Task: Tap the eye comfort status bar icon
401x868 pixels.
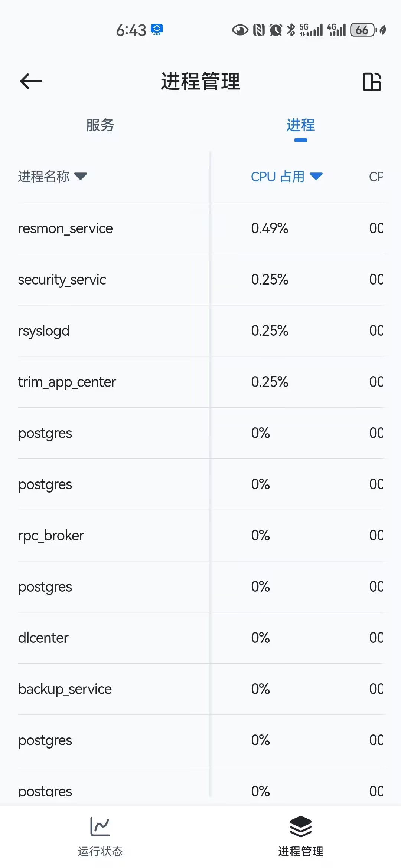Action: coord(240,30)
